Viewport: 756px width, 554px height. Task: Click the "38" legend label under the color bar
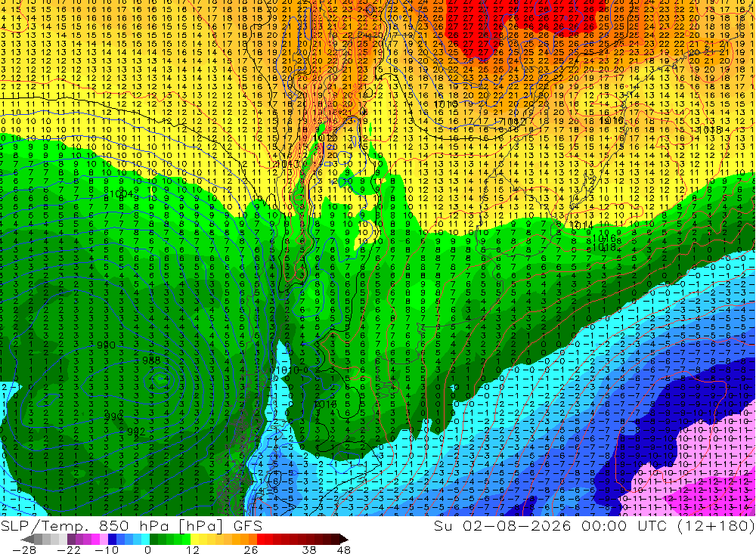[x=309, y=550]
